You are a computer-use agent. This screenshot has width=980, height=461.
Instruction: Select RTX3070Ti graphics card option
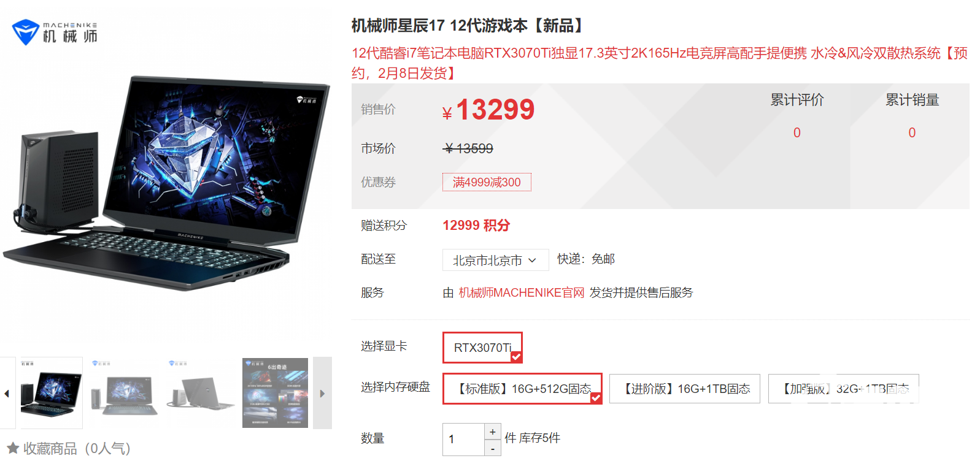482,348
